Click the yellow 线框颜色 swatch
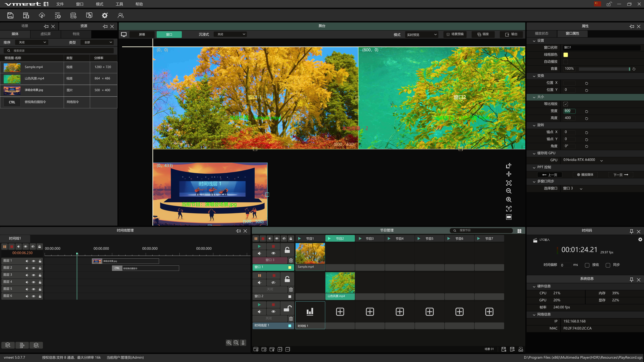 [566, 55]
